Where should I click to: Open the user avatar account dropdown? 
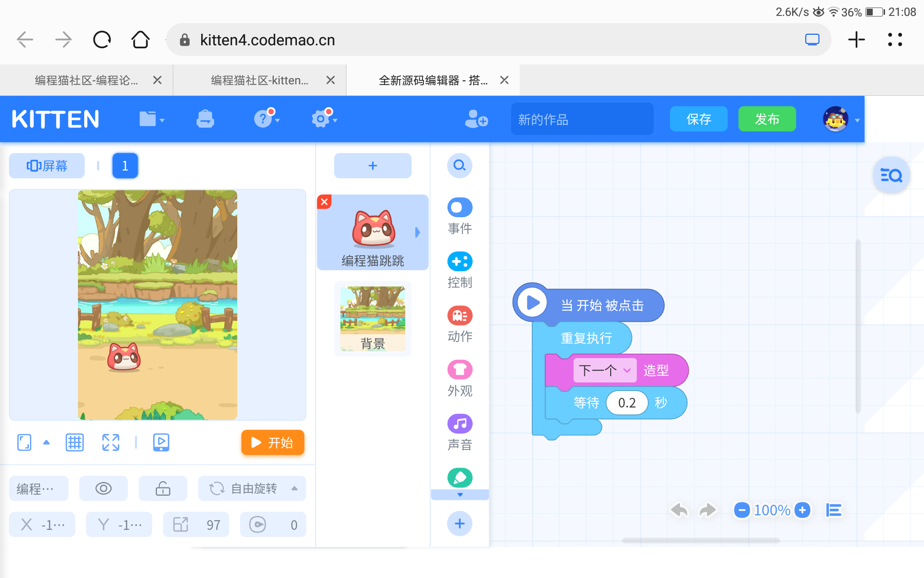click(x=841, y=119)
